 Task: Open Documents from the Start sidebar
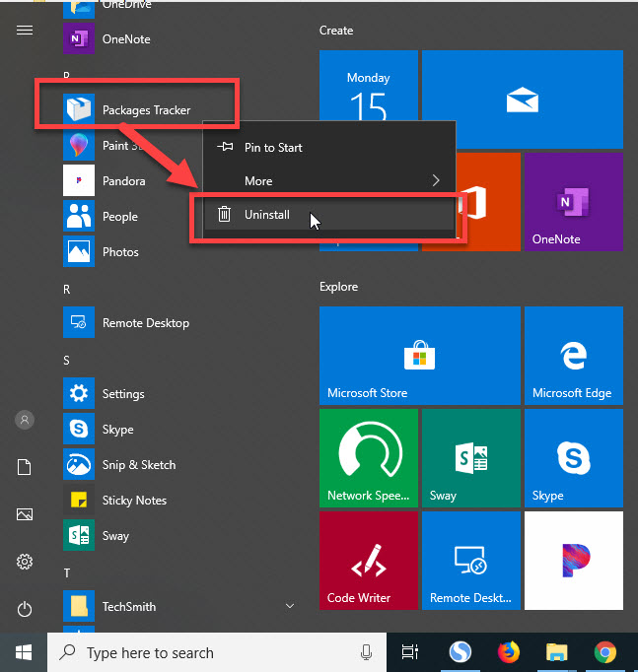[x=24, y=467]
